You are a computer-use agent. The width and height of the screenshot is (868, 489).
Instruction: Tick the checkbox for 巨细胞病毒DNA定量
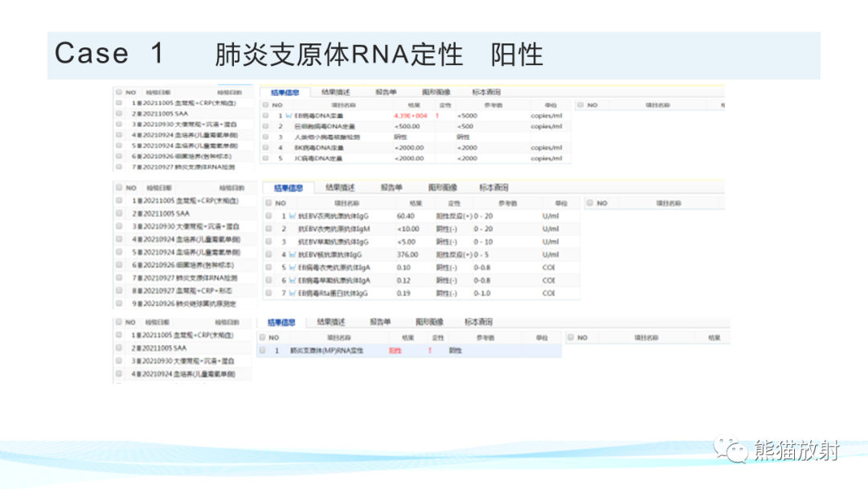click(266, 126)
